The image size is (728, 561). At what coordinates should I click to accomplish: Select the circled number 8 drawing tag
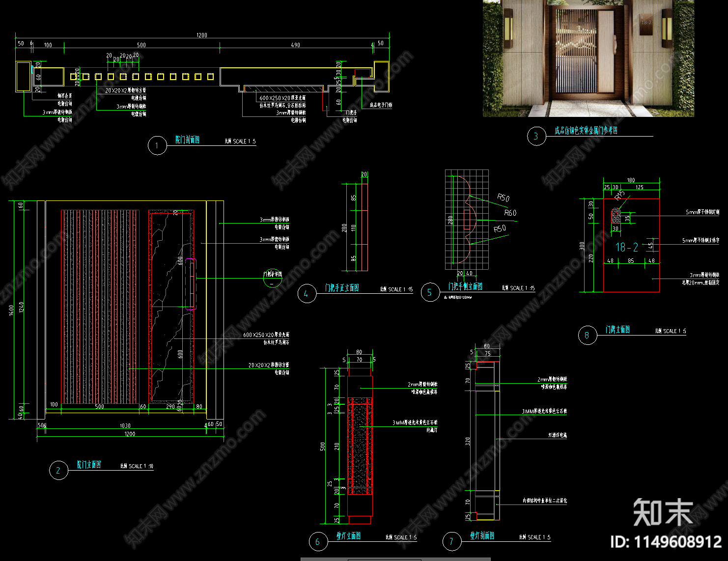pyautogui.click(x=588, y=335)
